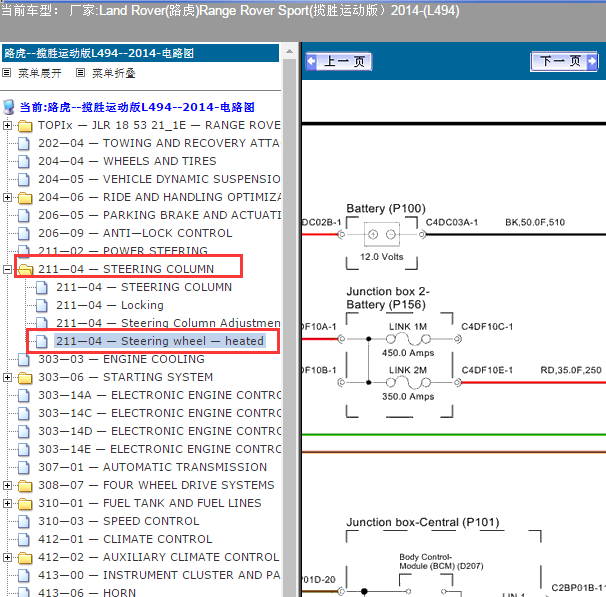The width and height of the screenshot is (606, 597).
Task: Click the Battery (P100) component in diagram
Action: (x=382, y=235)
